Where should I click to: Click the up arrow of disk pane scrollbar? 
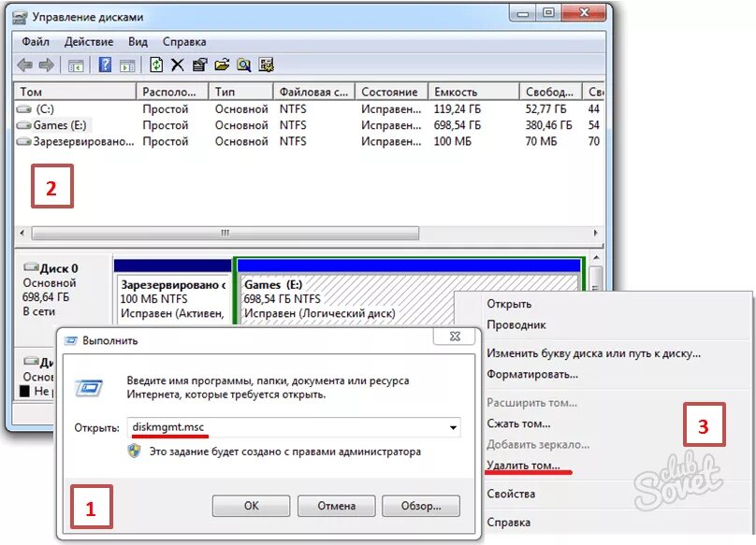(x=596, y=258)
